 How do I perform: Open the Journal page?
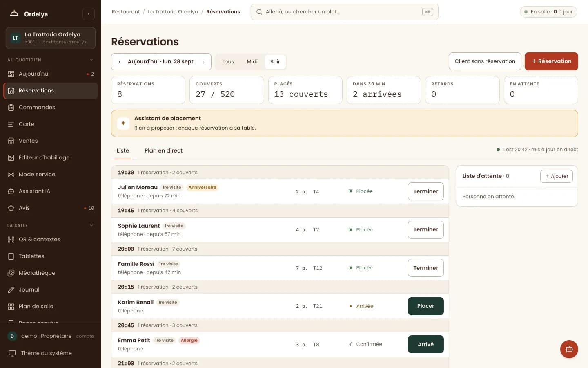pyautogui.click(x=51, y=289)
